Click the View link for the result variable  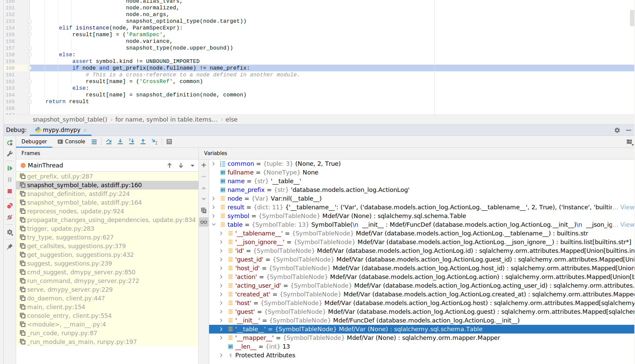click(627, 207)
